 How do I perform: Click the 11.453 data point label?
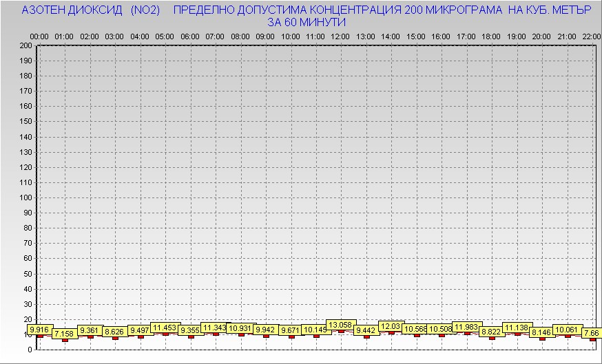tap(165, 328)
